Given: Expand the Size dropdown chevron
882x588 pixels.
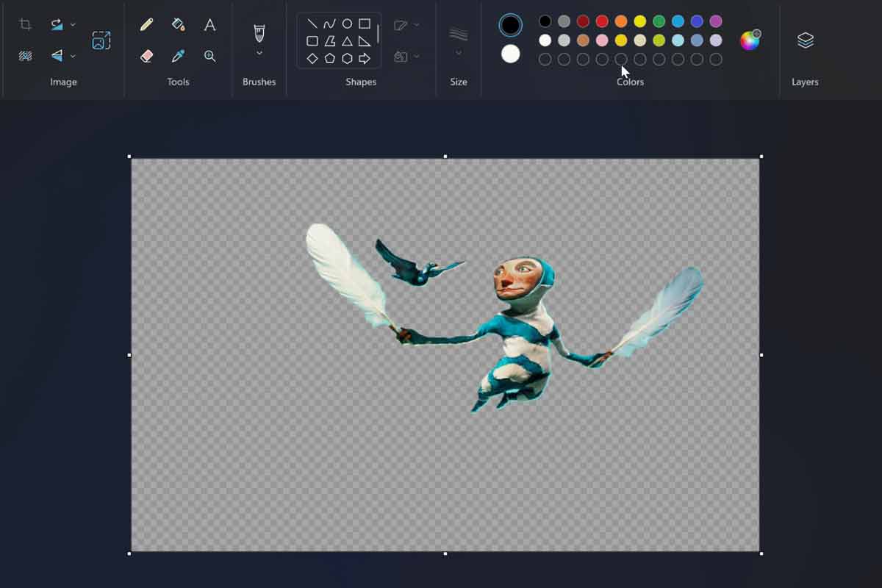Looking at the screenshot, I should pos(459,53).
